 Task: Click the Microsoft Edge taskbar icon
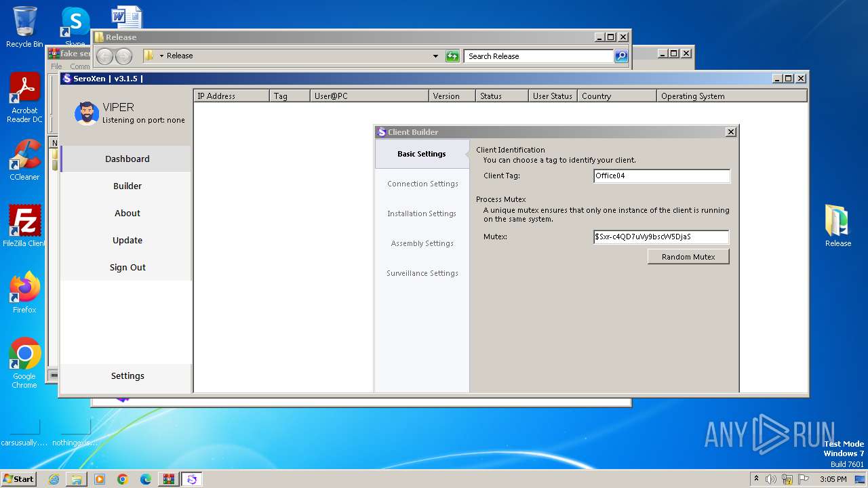(x=146, y=479)
